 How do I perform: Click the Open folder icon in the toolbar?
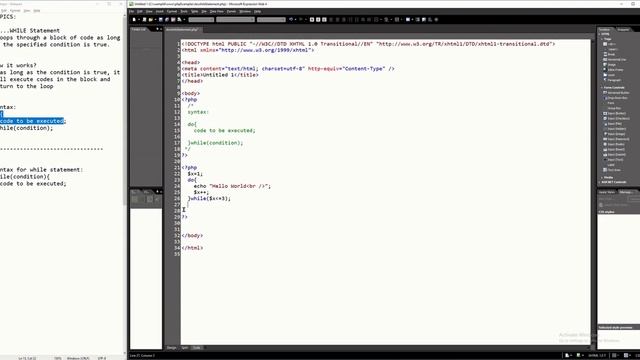click(151, 20)
